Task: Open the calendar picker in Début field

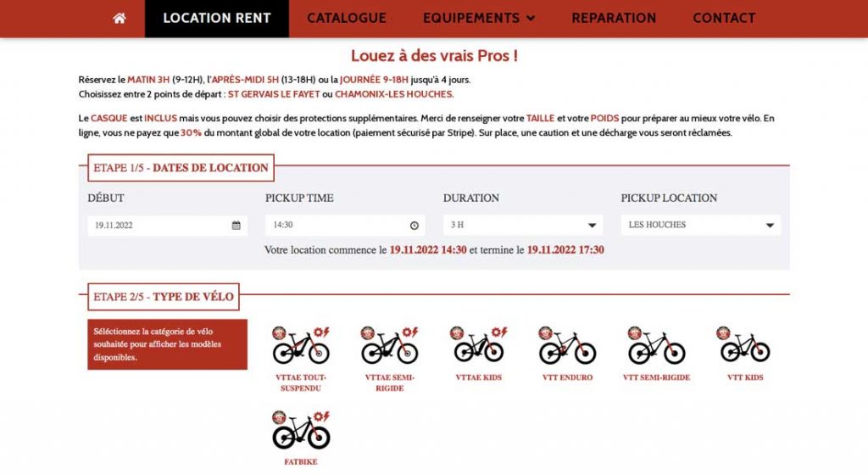Action: click(236, 226)
